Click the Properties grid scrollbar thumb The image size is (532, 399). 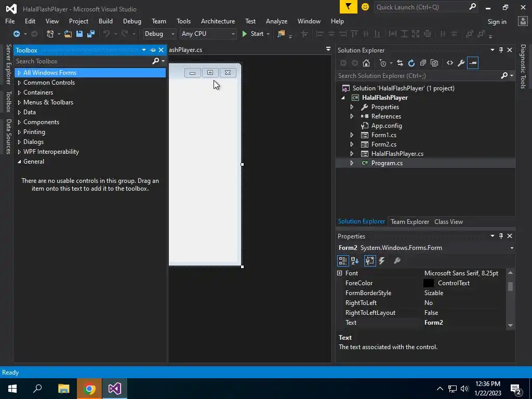(510, 286)
